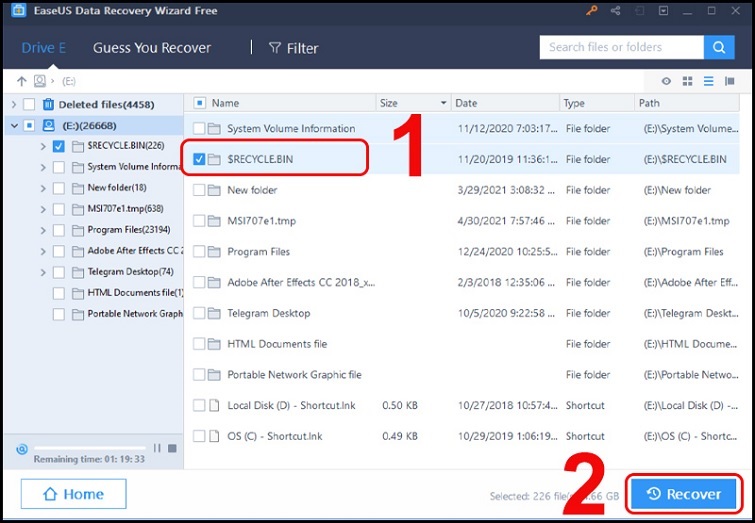Image resolution: width=755 pixels, height=523 pixels.
Task: Click the share icon in title bar
Action: tap(615, 11)
